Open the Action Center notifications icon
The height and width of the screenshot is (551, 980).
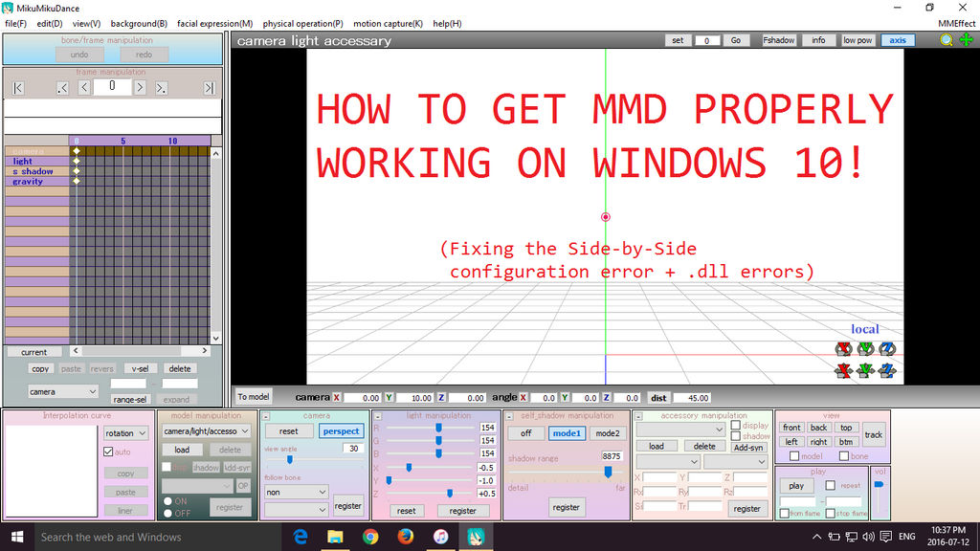point(885,537)
